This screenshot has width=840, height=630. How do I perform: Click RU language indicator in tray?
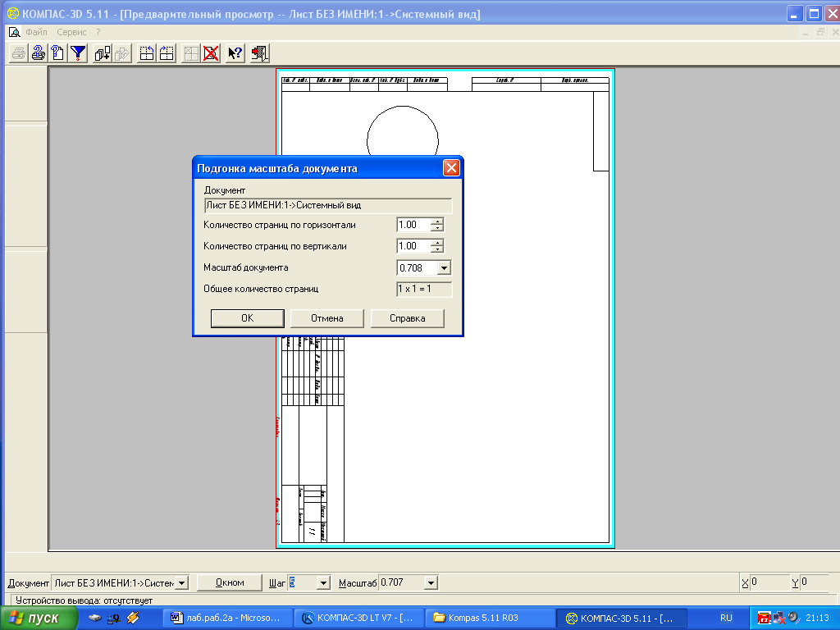727,619
